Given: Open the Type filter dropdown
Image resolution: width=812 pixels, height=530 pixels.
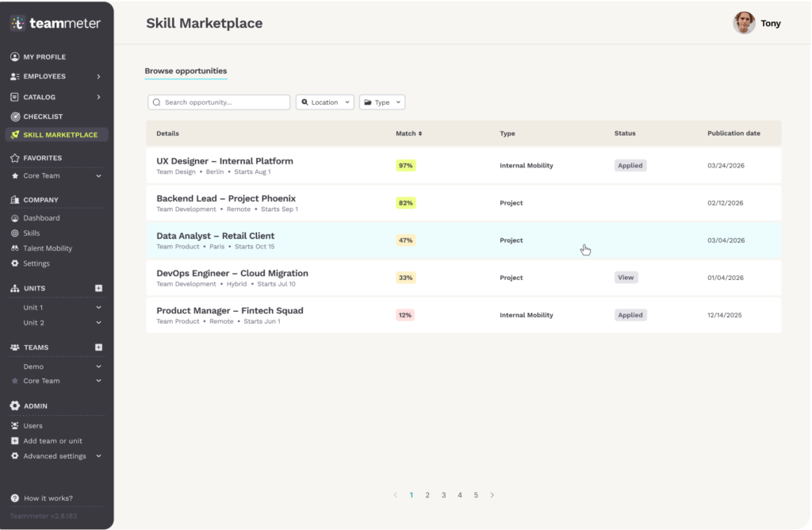Looking at the screenshot, I should [381, 102].
